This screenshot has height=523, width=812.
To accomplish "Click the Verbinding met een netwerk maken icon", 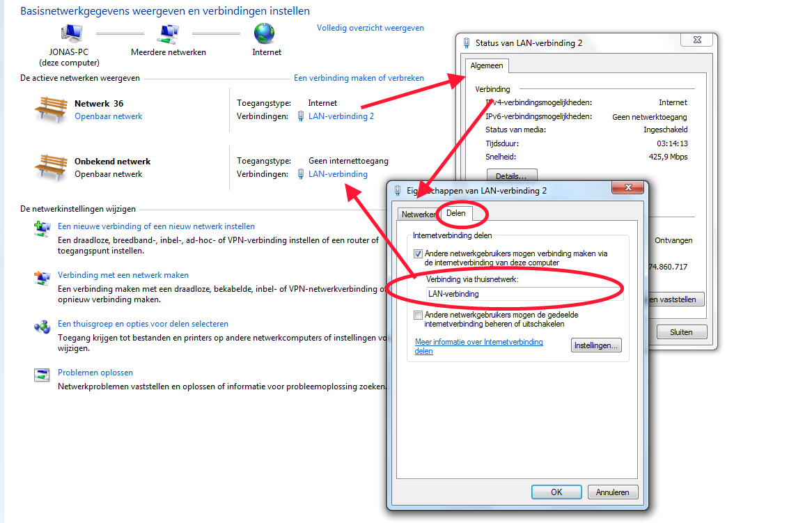I will [42, 278].
